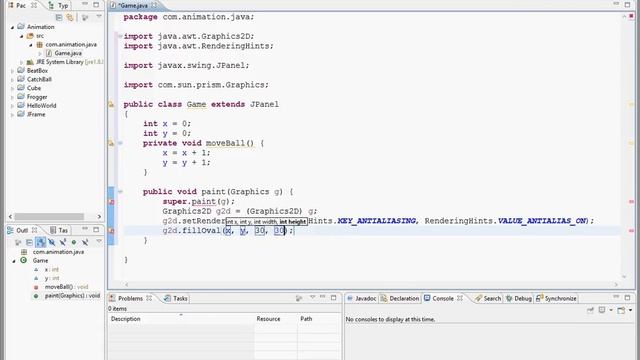Select moveBall() : void in Outline
Image resolution: width=640 pixels, height=360 pixels.
tap(66, 287)
